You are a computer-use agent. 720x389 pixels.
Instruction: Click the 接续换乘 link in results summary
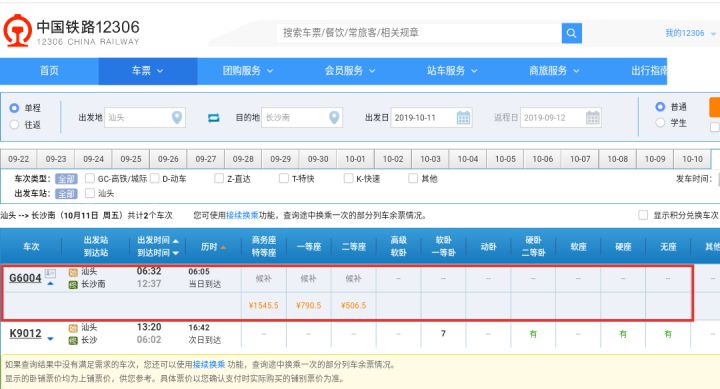(x=242, y=215)
